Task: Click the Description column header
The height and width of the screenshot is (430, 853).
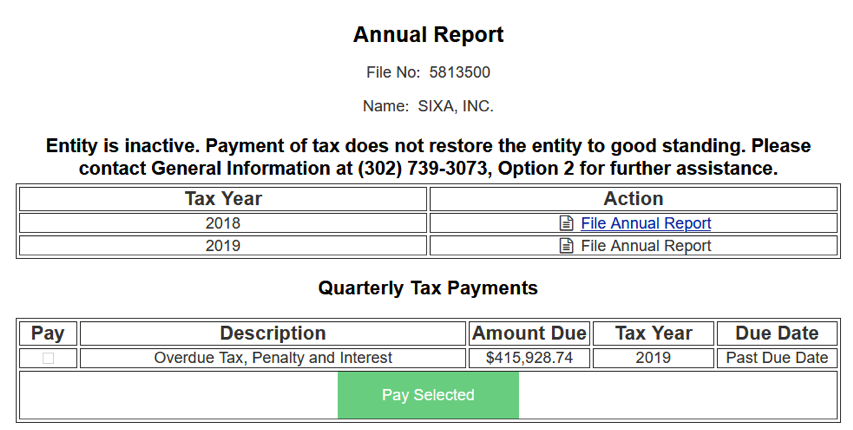Action: pyautogui.click(x=273, y=333)
